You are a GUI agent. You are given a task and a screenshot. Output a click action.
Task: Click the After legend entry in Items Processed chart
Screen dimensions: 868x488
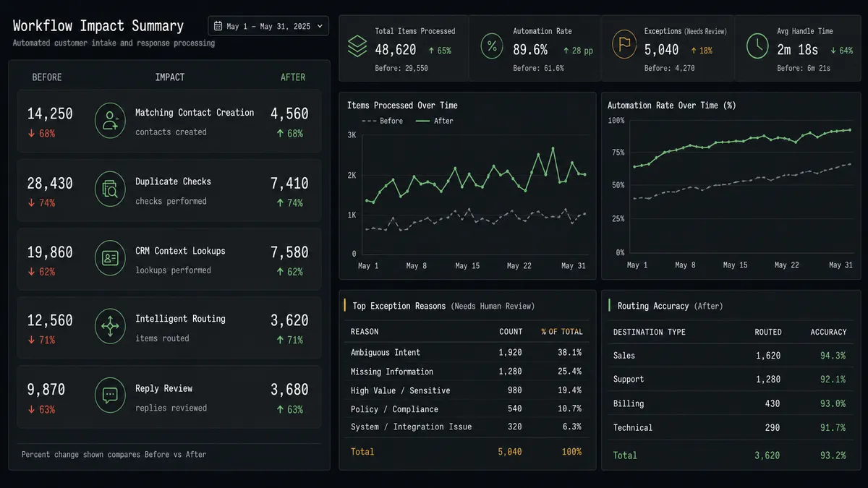coord(434,121)
